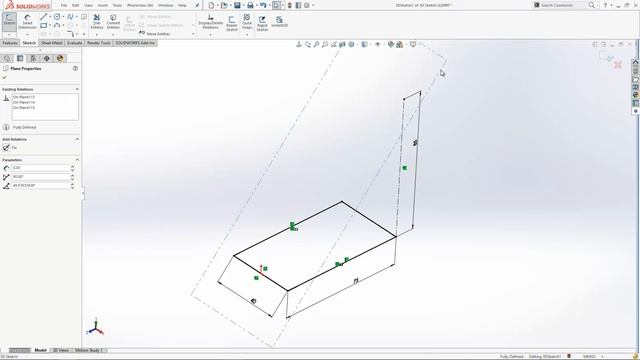The width and height of the screenshot is (640, 360).
Task: Open the View menu
Action: click(88, 5)
